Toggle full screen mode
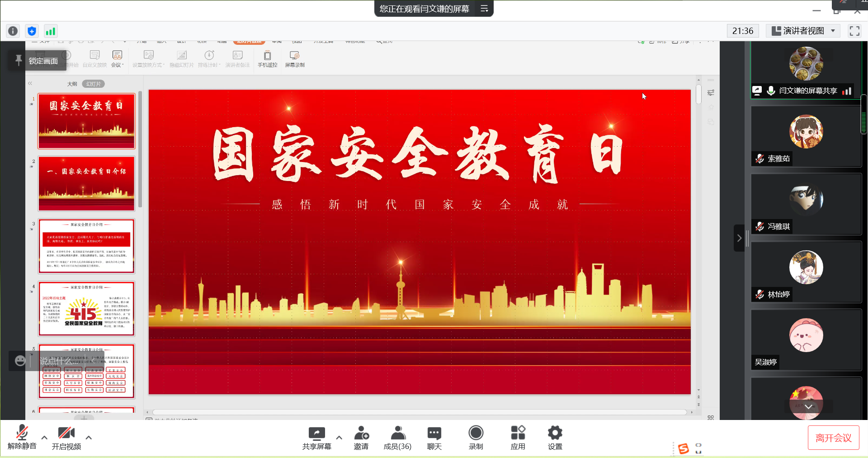 pos(854,31)
